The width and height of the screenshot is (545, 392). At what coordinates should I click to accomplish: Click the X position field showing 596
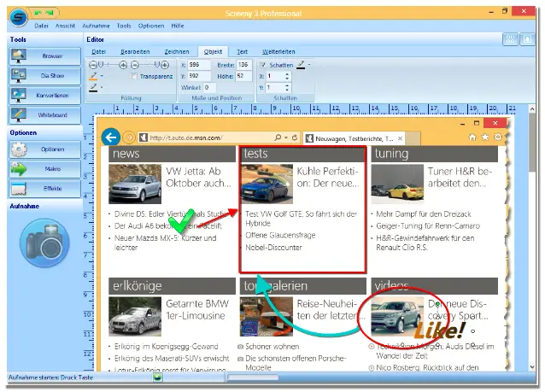coord(199,65)
